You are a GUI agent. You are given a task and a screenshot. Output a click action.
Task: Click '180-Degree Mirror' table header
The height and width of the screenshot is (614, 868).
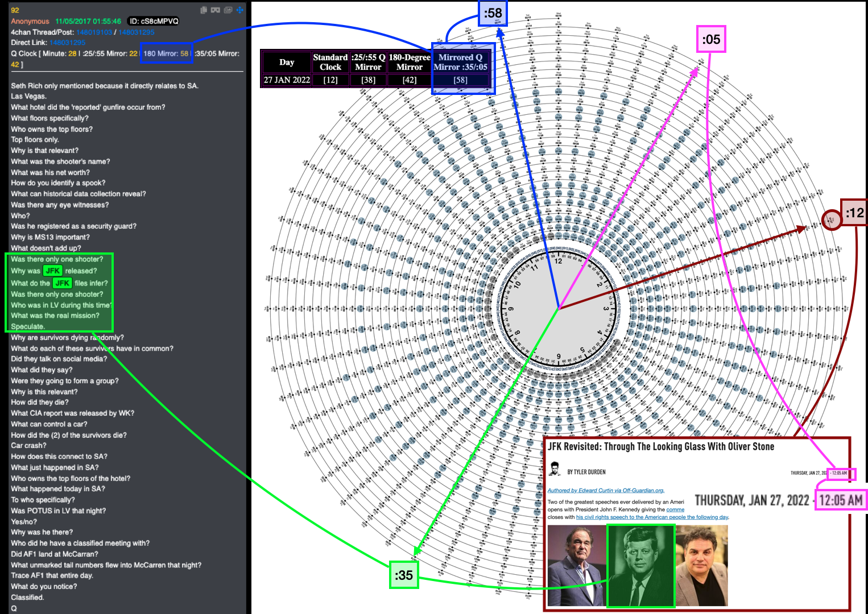click(x=410, y=62)
